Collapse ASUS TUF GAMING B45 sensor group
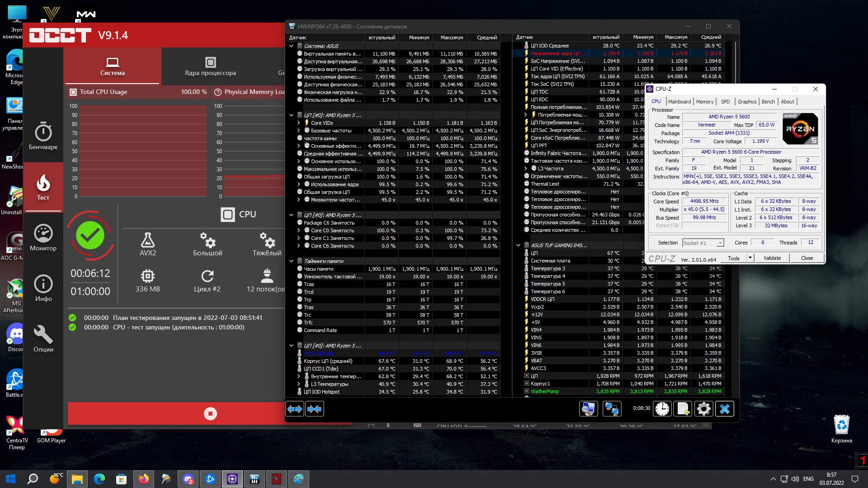This screenshot has width=868, height=488. [x=519, y=245]
